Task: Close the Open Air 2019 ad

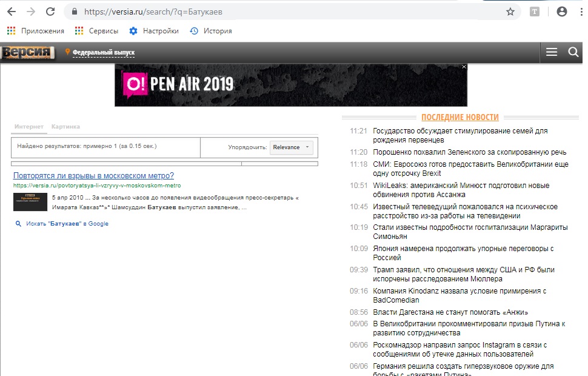Action: pyautogui.click(x=464, y=67)
